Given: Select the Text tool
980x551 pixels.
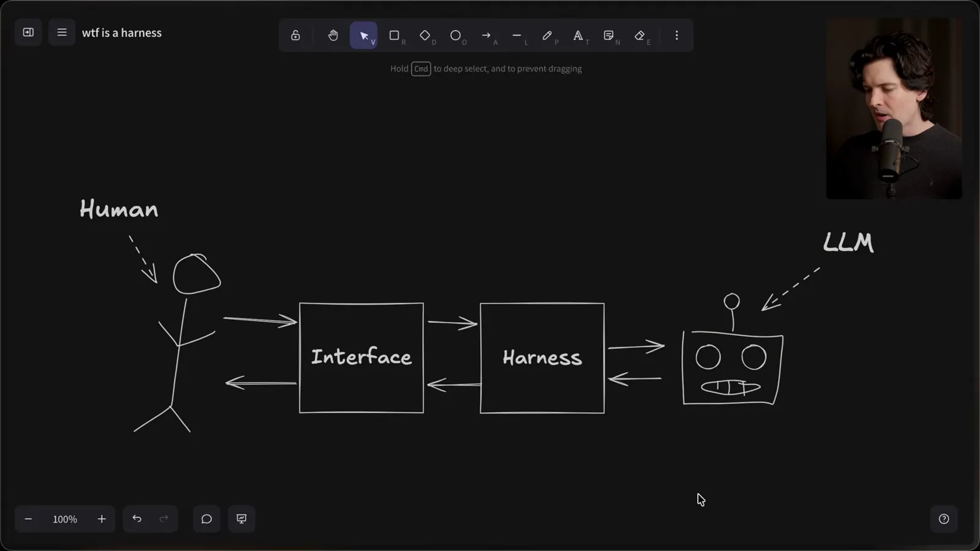Looking at the screenshot, I should click(x=578, y=36).
